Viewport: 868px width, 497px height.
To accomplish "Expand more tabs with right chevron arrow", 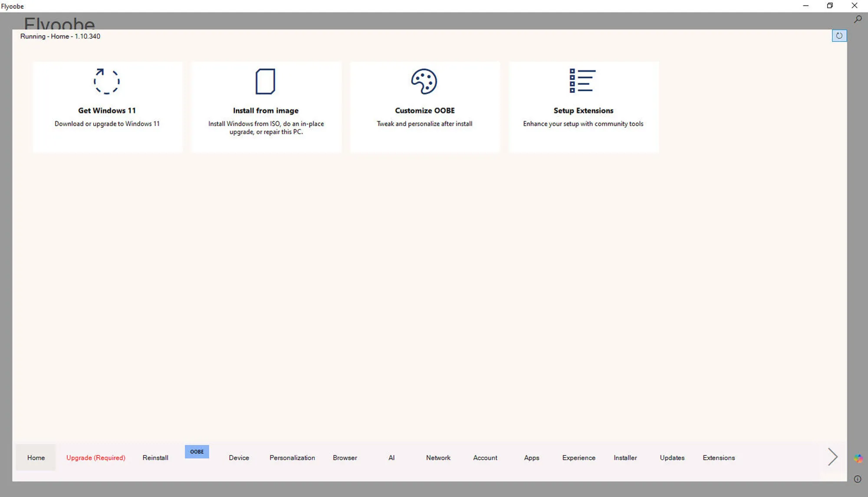I will point(832,457).
